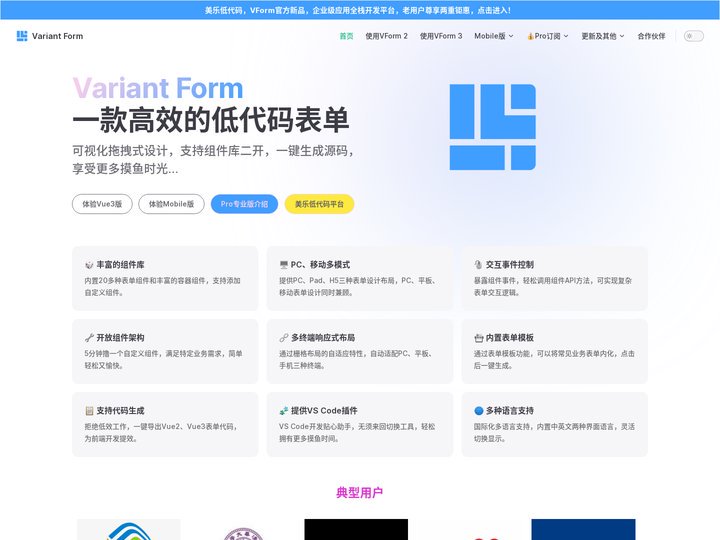Expand the 更新及其他 dropdown menu
The height and width of the screenshot is (540, 720).
602,36
